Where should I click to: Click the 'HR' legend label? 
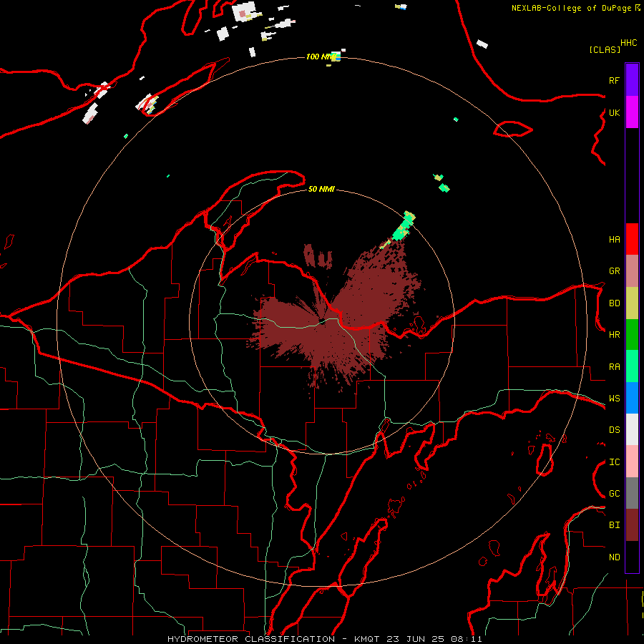[x=615, y=335]
